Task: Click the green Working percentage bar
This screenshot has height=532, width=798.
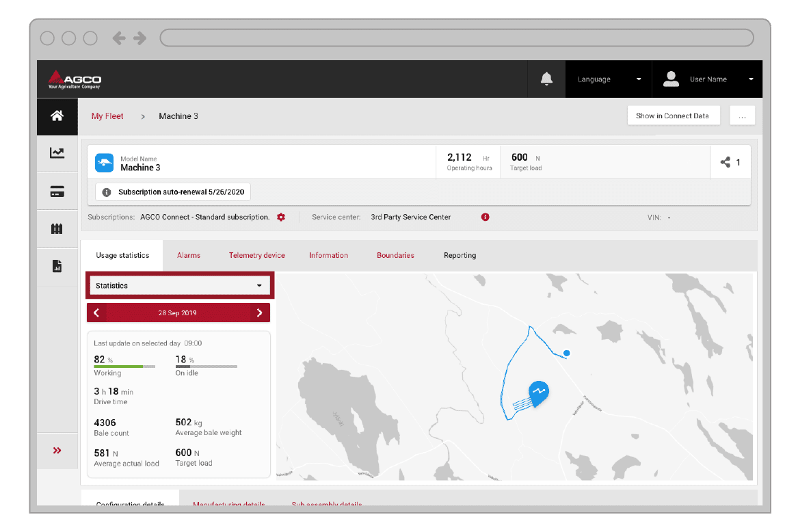Action: [x=124, y=367]
